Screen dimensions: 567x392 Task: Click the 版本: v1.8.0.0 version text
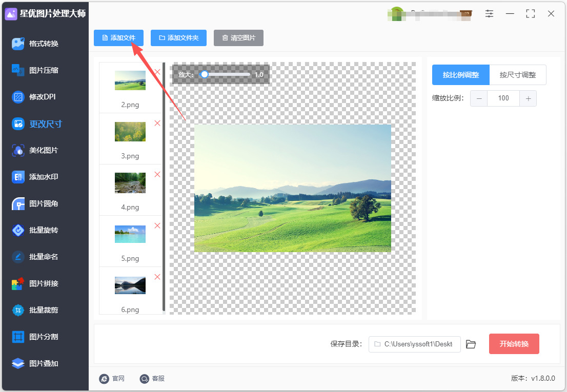[533, 379]
